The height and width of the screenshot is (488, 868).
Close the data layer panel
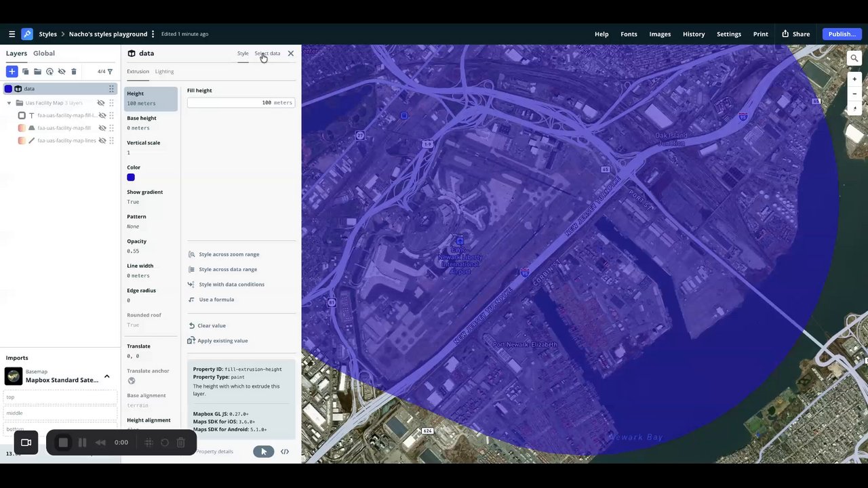point(291,54)
